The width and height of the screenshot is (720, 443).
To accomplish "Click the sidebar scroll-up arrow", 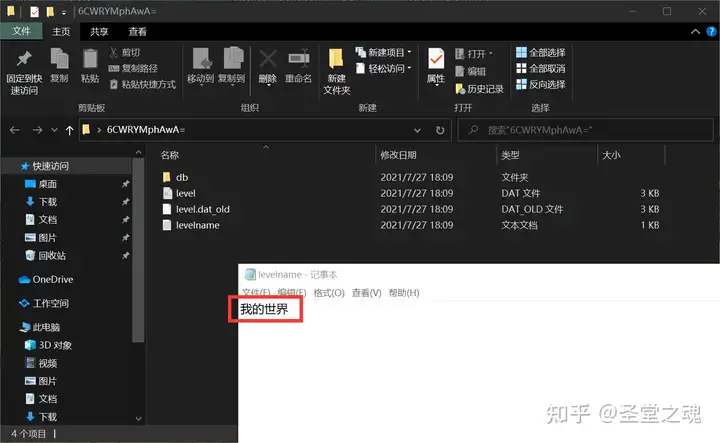I will (138, 152).
